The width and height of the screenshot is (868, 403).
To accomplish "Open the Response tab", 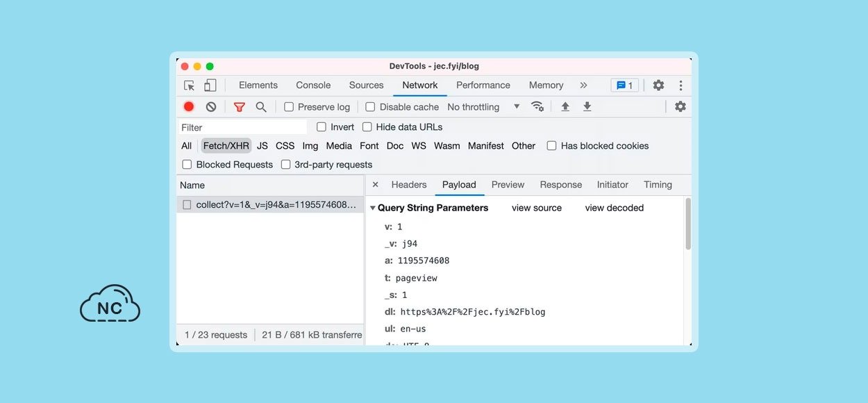I will 561,185.
